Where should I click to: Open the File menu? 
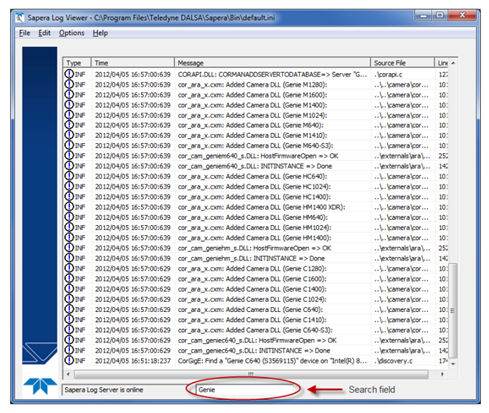tap(24, 33)
